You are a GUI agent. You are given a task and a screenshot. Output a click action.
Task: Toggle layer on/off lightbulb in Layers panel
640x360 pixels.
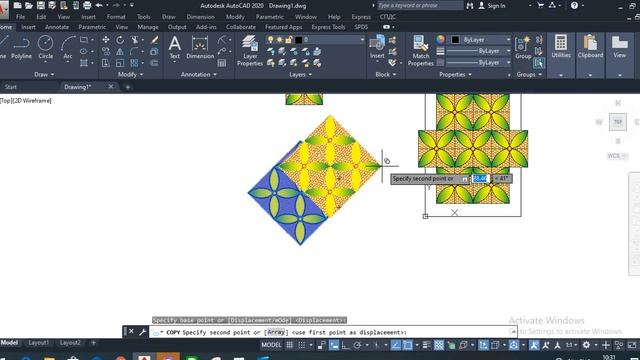tap(270, 40)
